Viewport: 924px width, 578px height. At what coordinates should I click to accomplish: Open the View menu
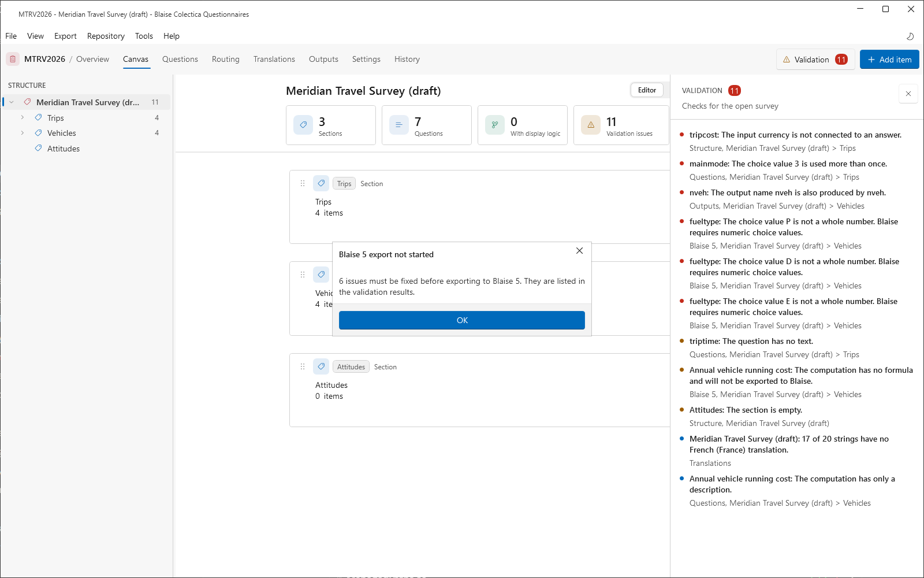(x=35, y=36)
